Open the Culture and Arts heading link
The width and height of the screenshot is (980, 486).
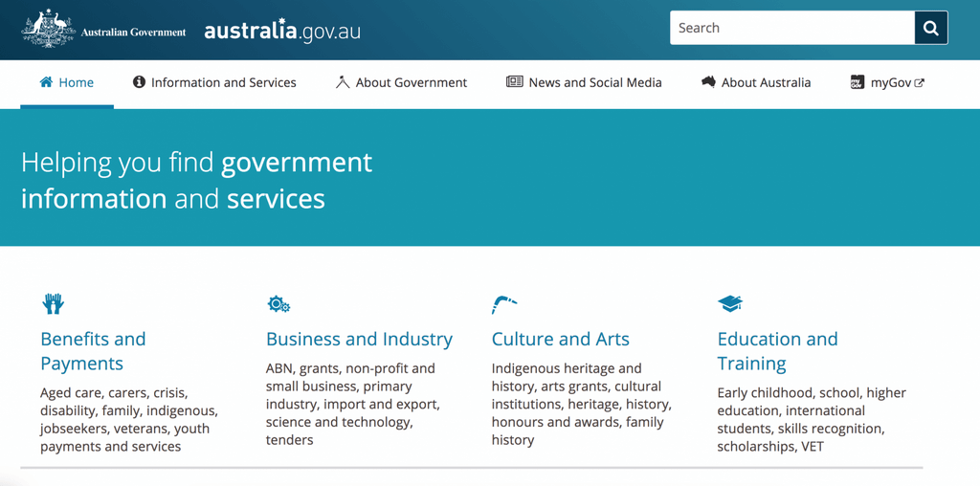coord(560,340)
